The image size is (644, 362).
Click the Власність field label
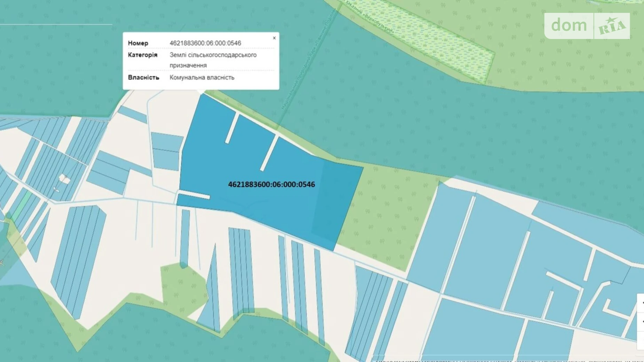click(143, 78)
